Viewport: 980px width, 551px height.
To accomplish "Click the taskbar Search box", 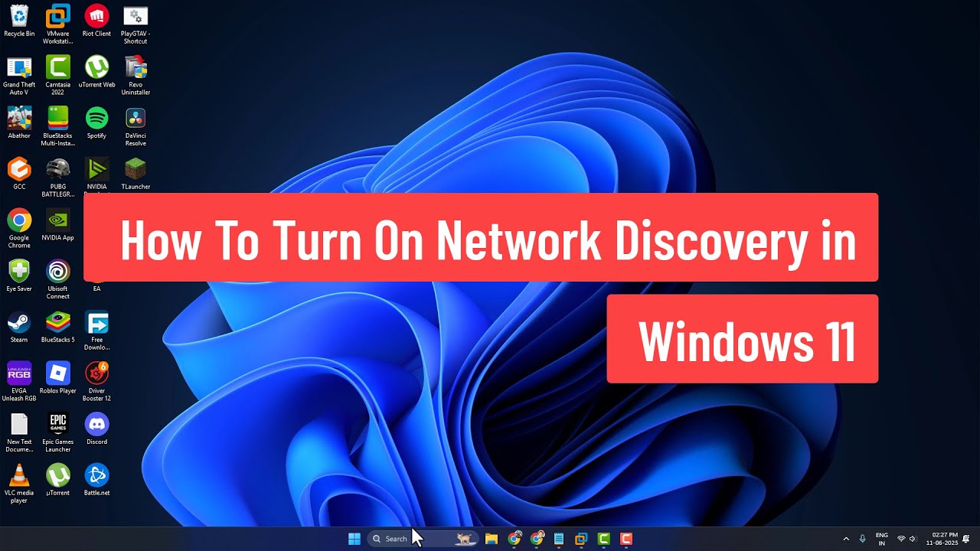I will point(423,539).
